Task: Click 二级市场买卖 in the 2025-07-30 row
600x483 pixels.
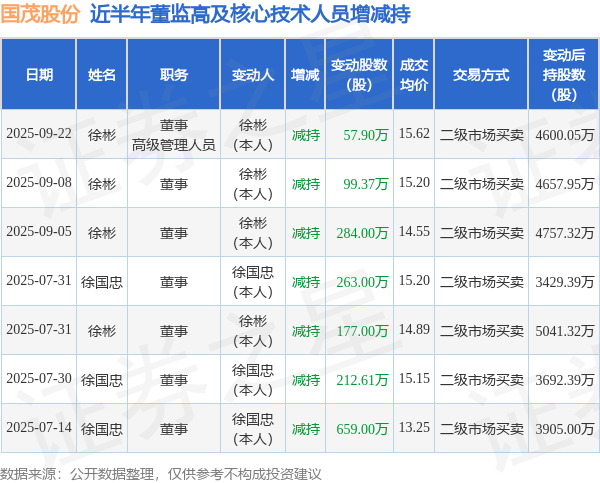Action: point(482,380)
